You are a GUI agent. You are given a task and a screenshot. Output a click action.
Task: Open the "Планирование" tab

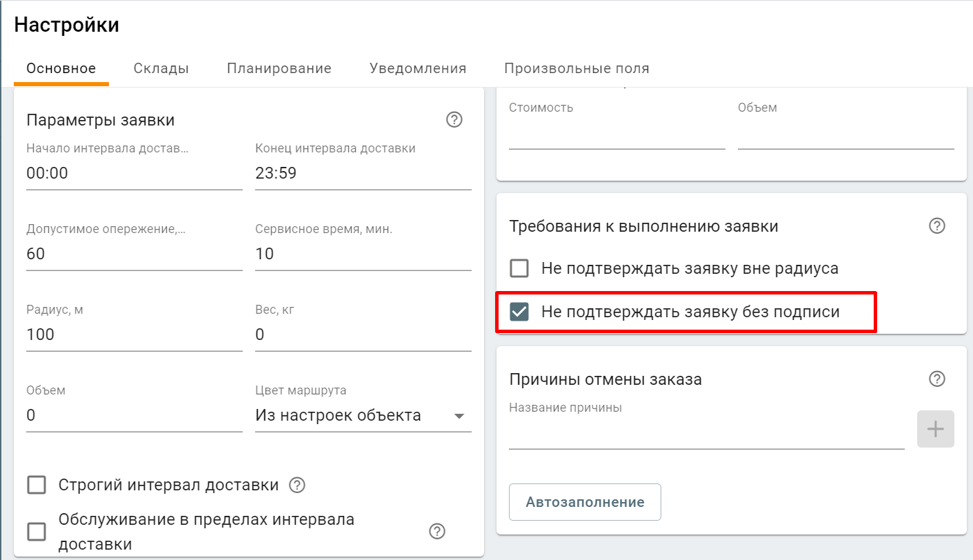279,68
